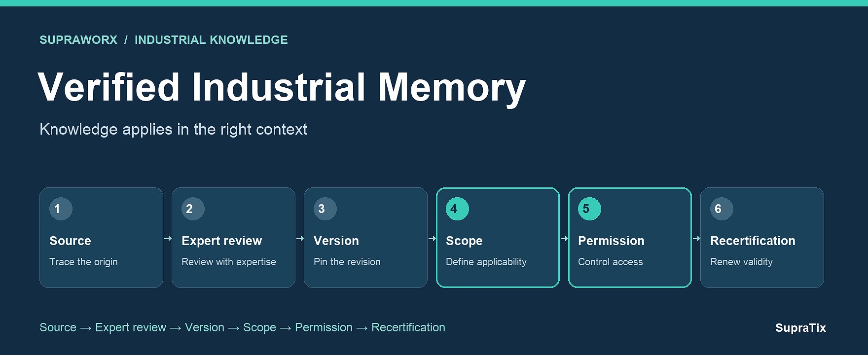This screenshot has width=868, height=355.
Task: Select the number 6 badge on Recertification
Action: [x=722, y=209]
